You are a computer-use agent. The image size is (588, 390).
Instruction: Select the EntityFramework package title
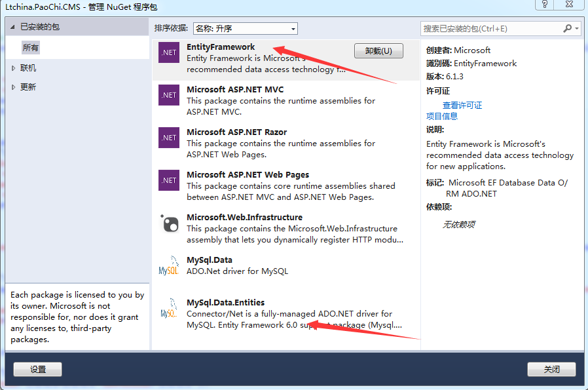pos(221,47)
